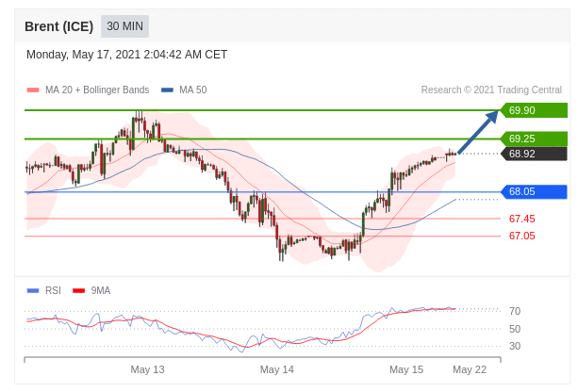Click the 69.90 green resistance price tag
The width and height of the screenshot is (578, 392).
tap(534, 110)
